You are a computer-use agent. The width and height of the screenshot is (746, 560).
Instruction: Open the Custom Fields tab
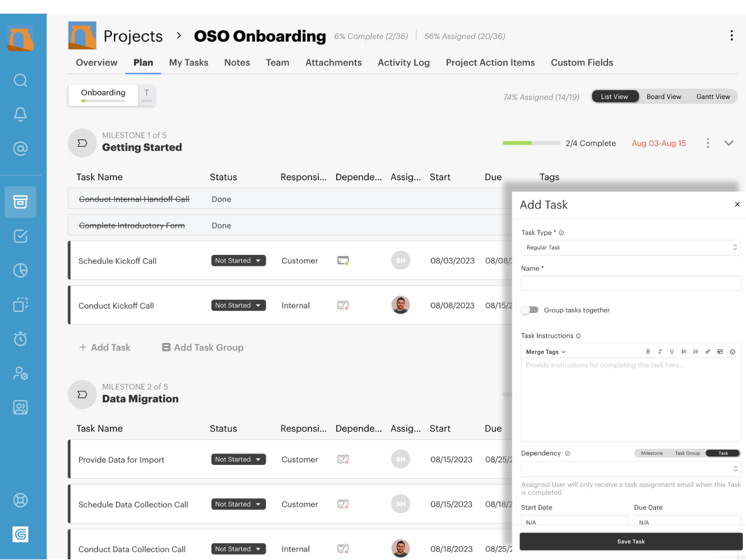582,62
